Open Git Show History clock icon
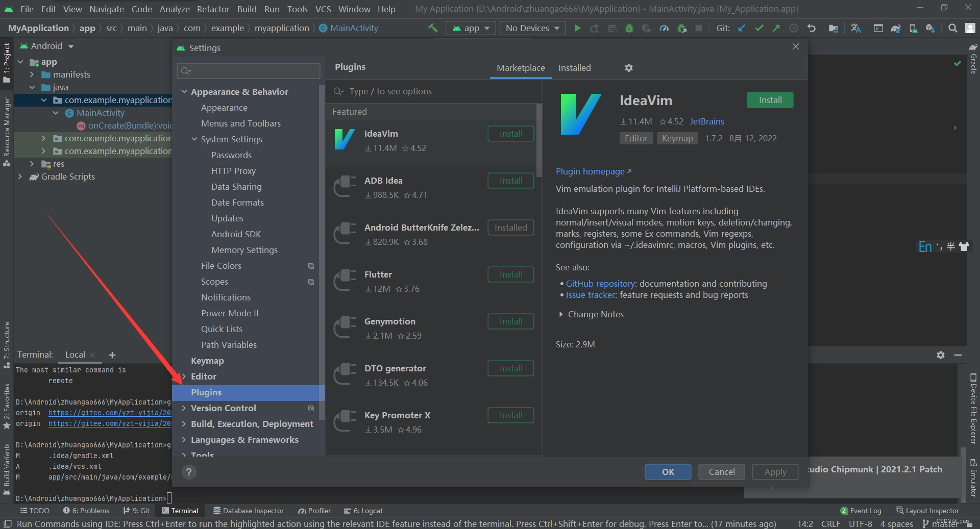The height and width of the screenshot is (529, 980). pyautogui.click(x=794, y=28)
